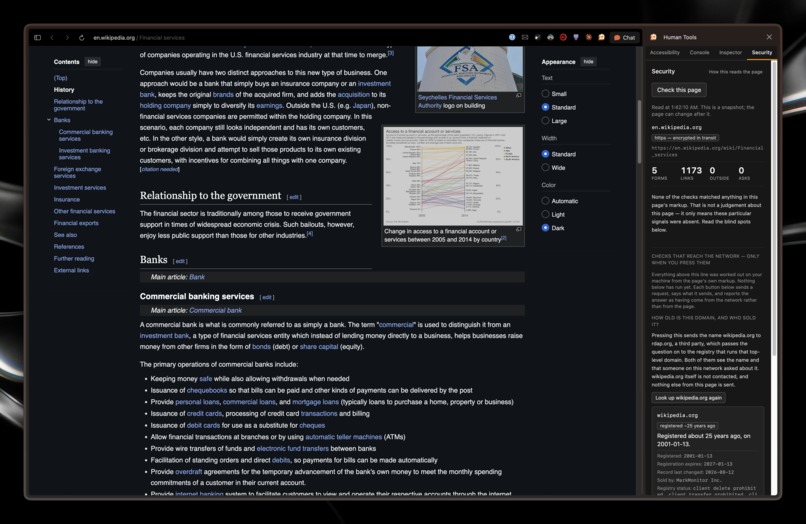Go to Investment banking services in Contents
This screenshot has width=806, height=524.
pyautogui.click(x=84, y=154)
